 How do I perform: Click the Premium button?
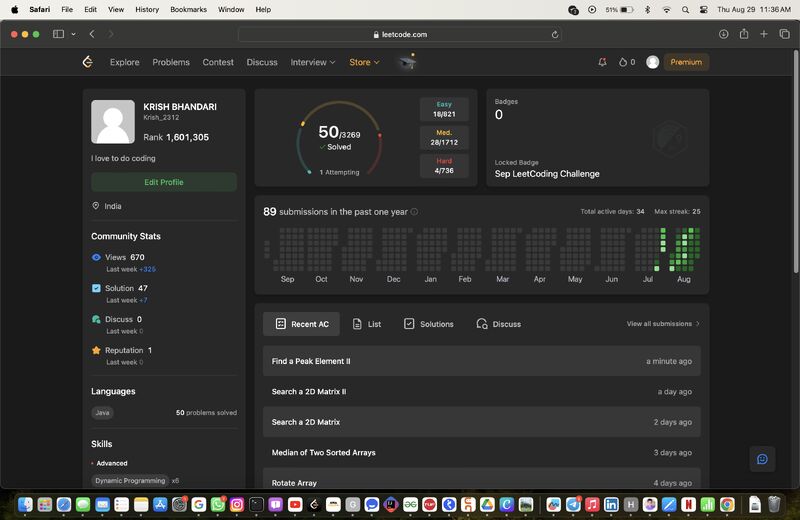[x=686, y=62]
